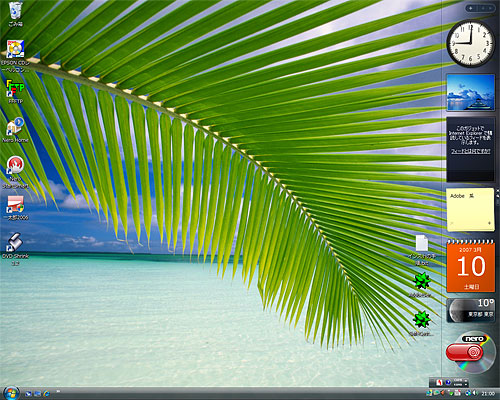
Task: Go to the next gadget page with the sidebar right arrow
Action: click(491, 8)
